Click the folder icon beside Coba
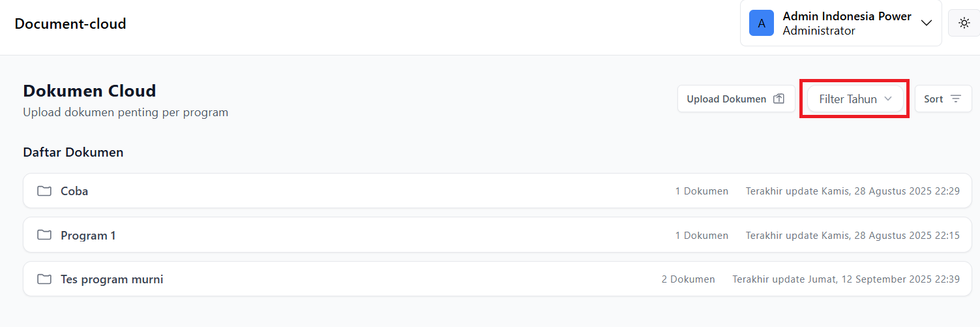This screenshot has height=327, width=980. pos(44,191)
